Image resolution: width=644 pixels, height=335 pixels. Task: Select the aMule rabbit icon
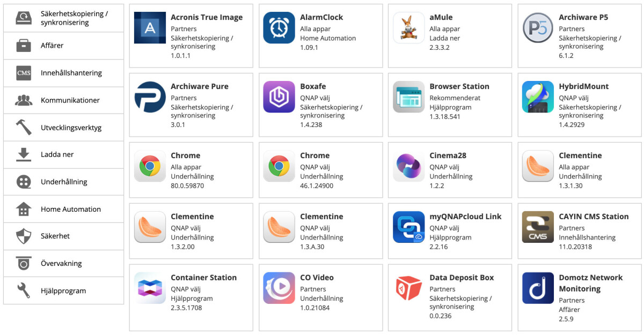pos(408,28)
